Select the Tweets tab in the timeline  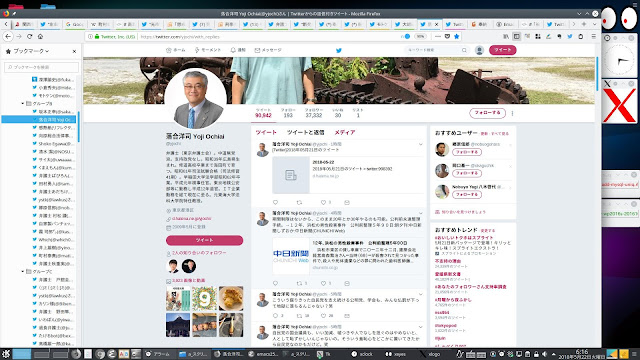pos(266,132)
